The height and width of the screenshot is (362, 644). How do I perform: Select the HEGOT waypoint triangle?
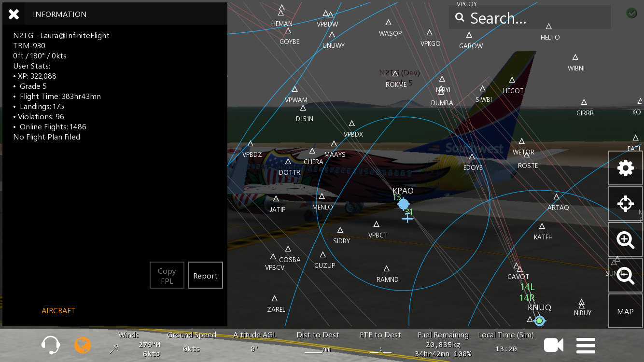pyautogui.click(x=512, y=80)
